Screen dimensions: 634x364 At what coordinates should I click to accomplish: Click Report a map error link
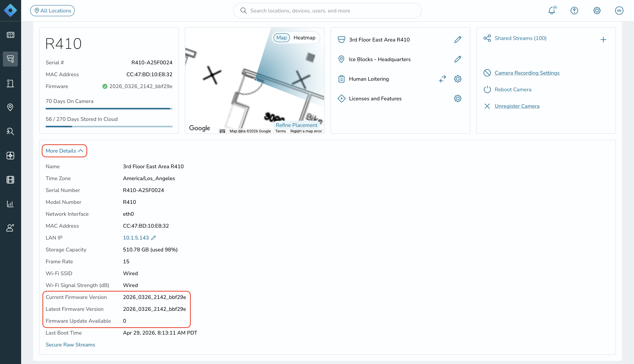[306, 131]
